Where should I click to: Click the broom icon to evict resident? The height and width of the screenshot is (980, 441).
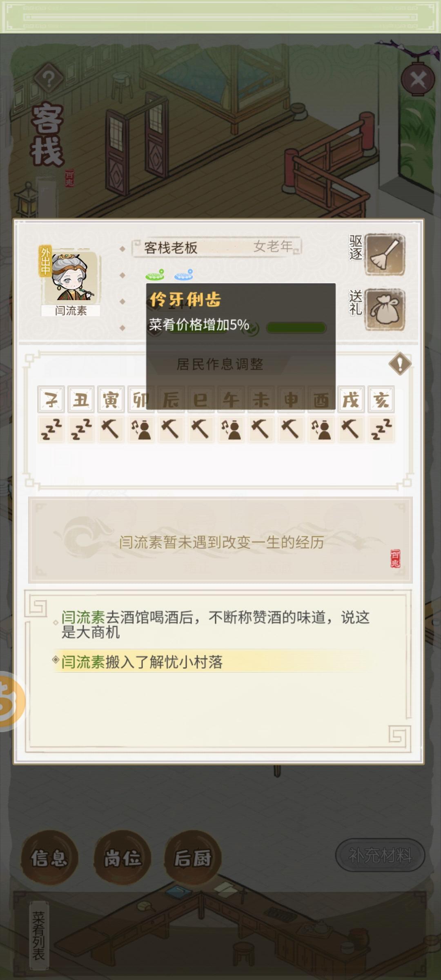pyautogui.click(x=385, y=254)
